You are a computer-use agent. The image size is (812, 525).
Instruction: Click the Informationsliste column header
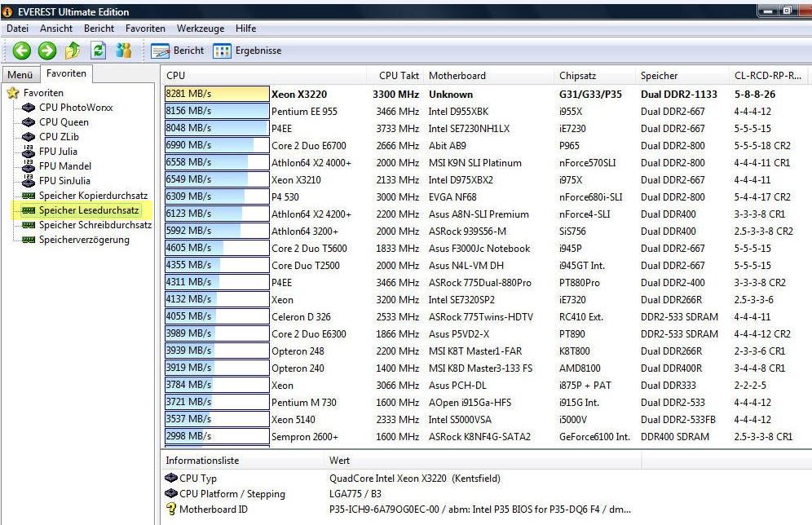coord(243,461)
